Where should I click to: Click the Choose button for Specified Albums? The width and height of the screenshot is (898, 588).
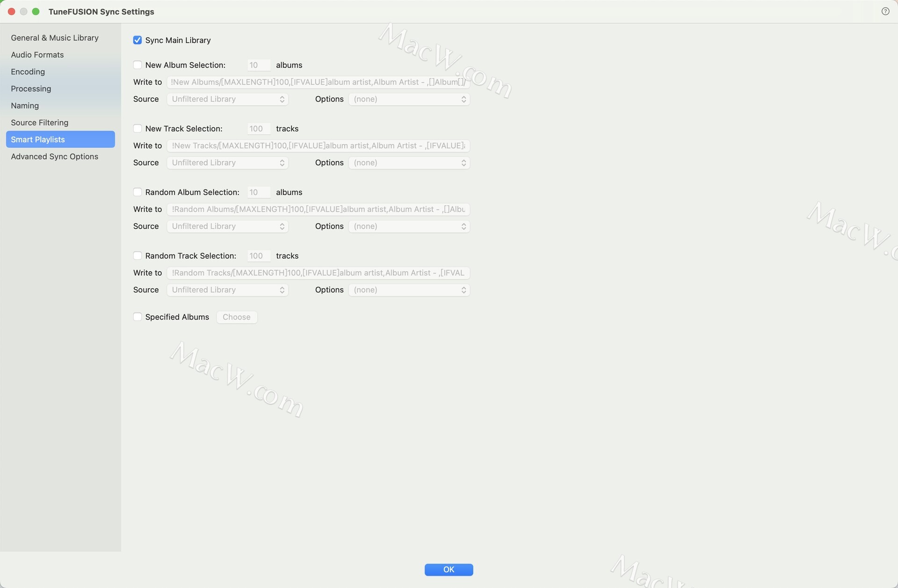(x=237, y=317)
